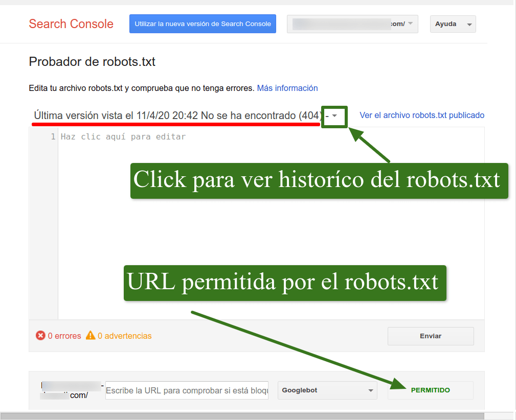The image size is (516, 420).
Task: Click the PERMITIDO result button
Action: coord(431,390)
